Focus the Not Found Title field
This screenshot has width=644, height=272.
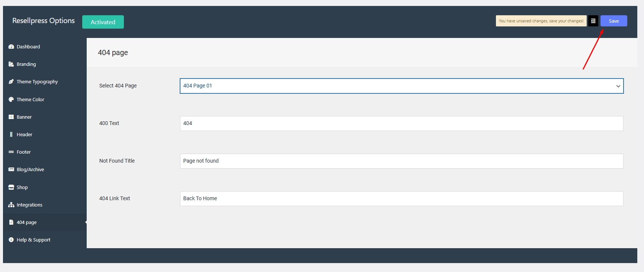pos(401,161)
